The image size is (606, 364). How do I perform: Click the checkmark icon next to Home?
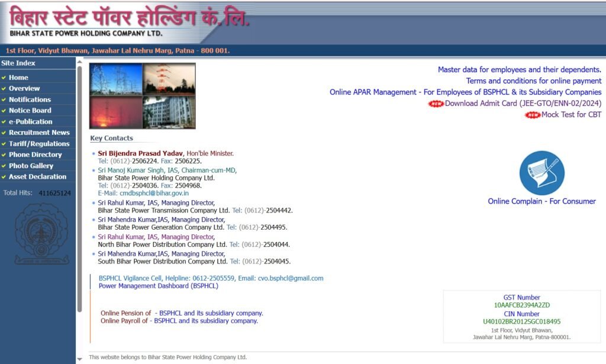coord(4,78)
